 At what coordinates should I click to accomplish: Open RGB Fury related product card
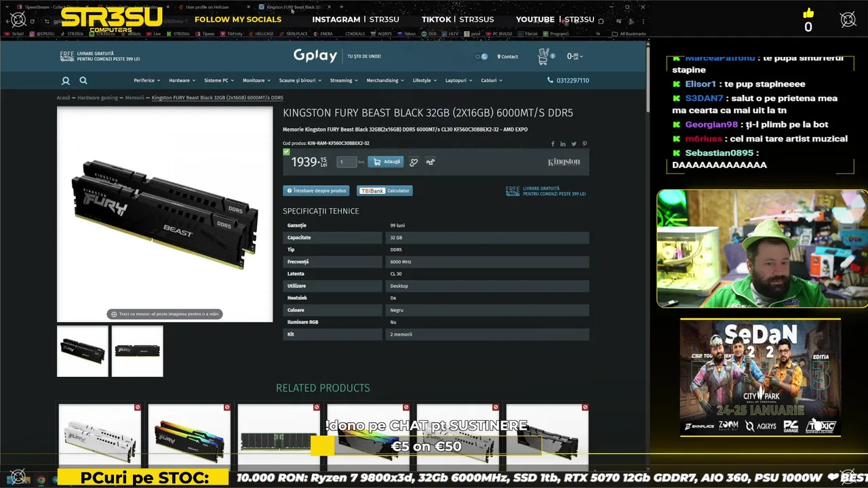tap(189, 435)
